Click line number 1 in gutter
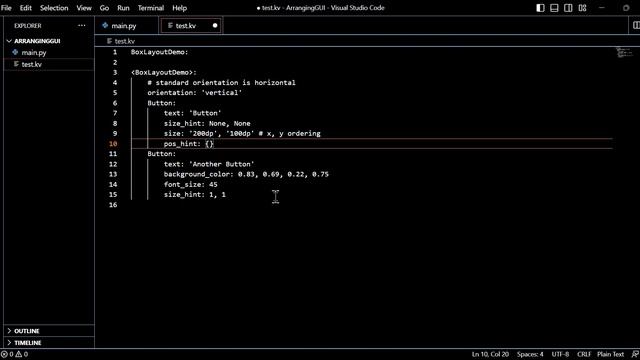This screenshot has width=640, height=360. coord(115,52)
